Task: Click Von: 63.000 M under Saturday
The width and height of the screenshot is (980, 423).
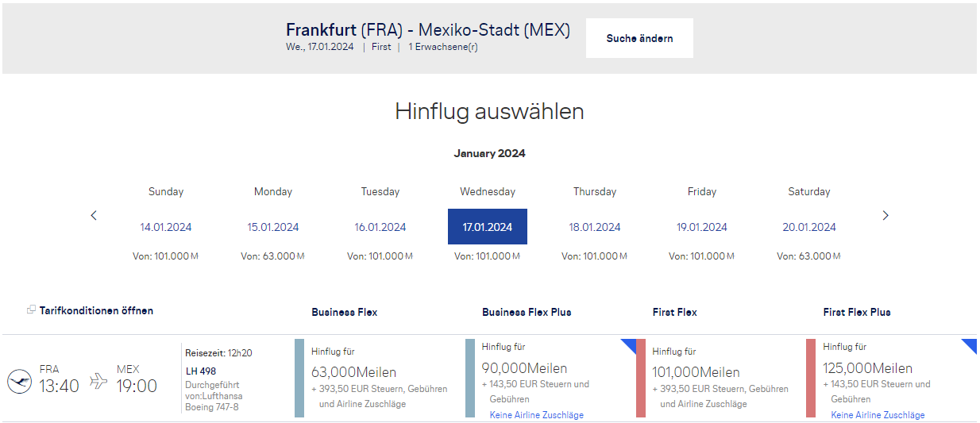Action: [809, 256]
